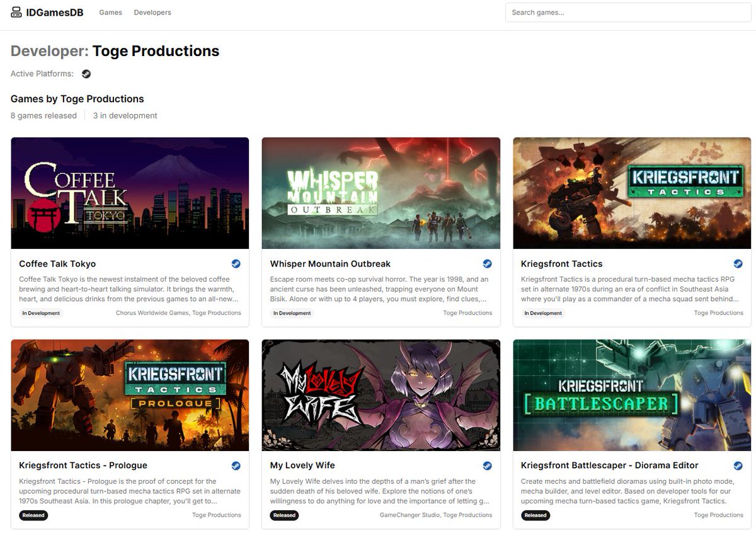Click Steam icon on Kriegsfront Battlescaper card
Screen dimensions: 756x533
738,466
